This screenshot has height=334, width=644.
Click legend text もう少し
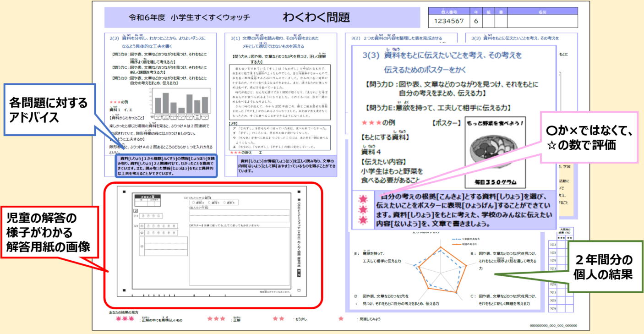tap(300, 318)
